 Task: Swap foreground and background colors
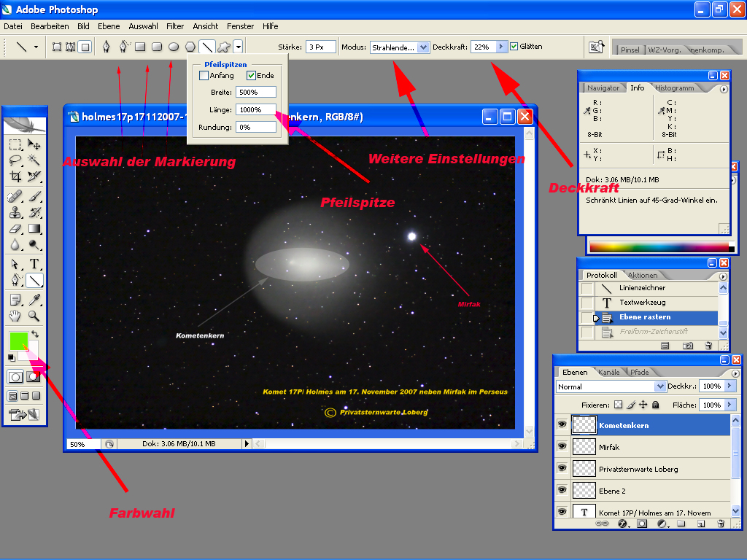[35, 334]
